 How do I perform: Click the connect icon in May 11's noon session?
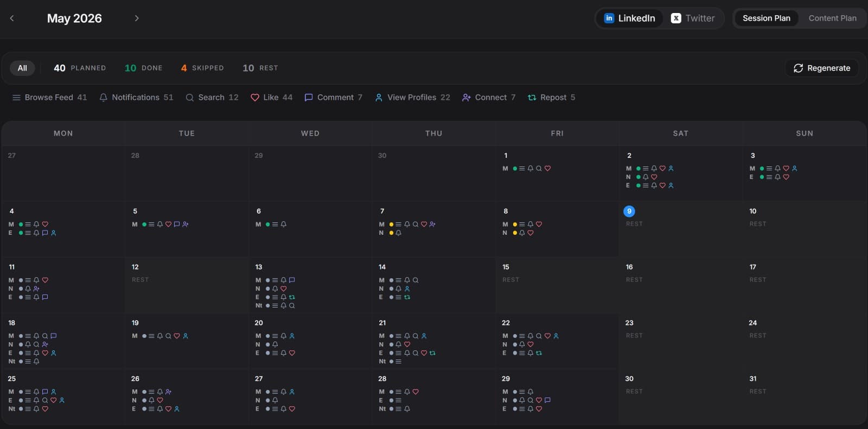[x=36, y=289]
